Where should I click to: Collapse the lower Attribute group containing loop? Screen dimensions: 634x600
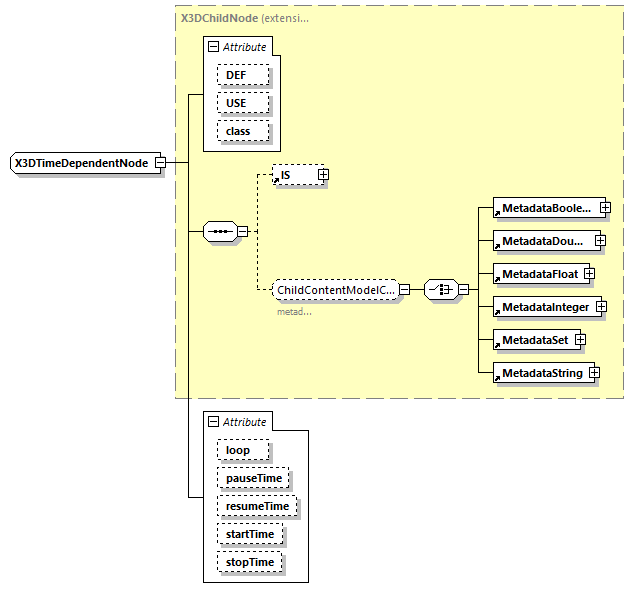pos(213,422)
